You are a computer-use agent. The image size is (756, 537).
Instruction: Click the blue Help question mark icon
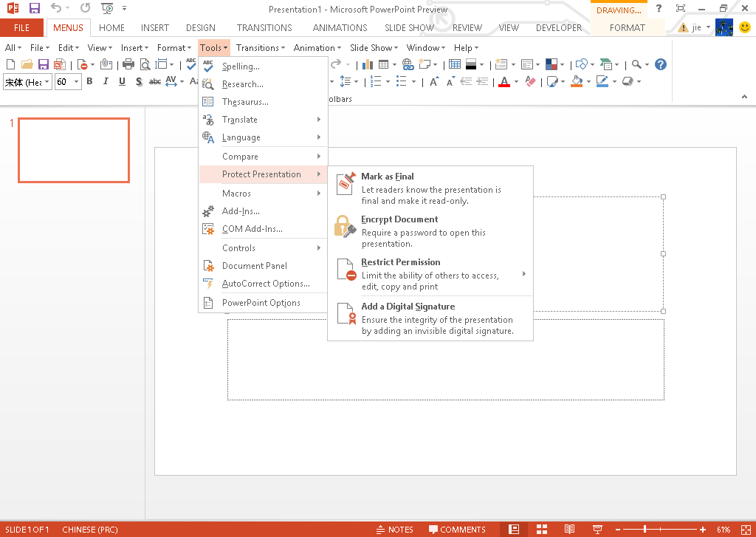661,64
